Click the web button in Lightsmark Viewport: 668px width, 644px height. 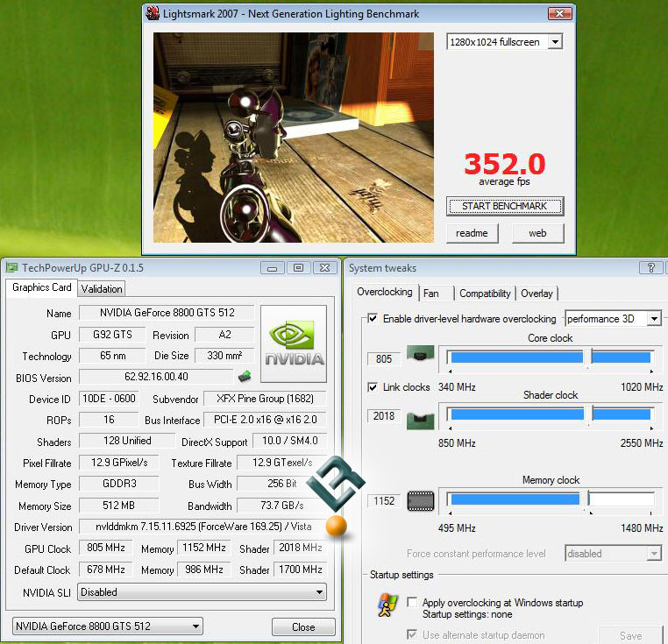pos(537,233)
